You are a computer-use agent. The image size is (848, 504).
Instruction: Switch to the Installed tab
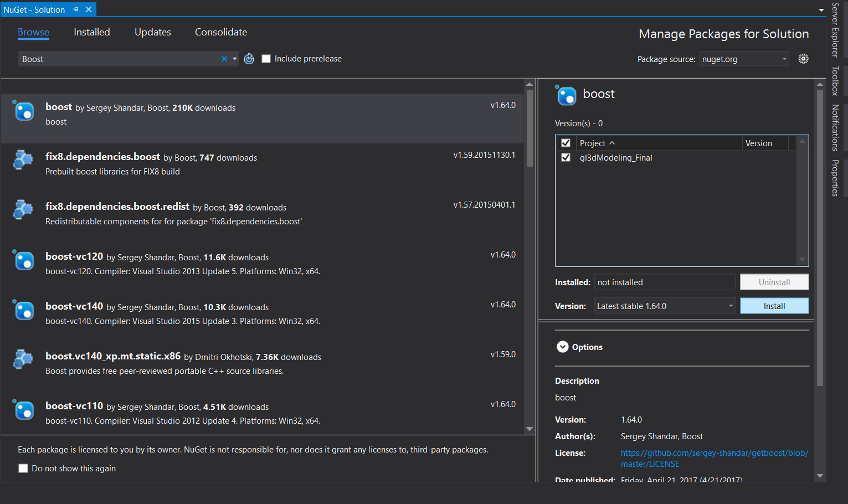(x=92, y=32)
